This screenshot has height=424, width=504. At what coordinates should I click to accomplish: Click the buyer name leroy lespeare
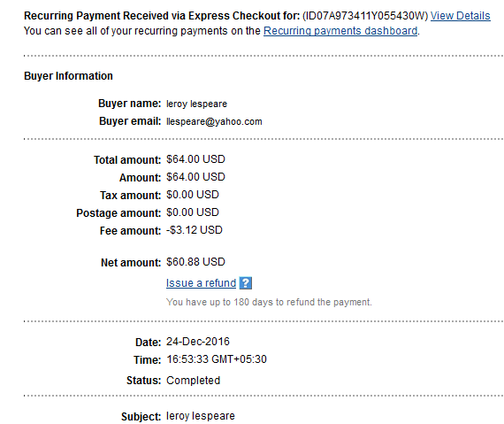(196, 104)
